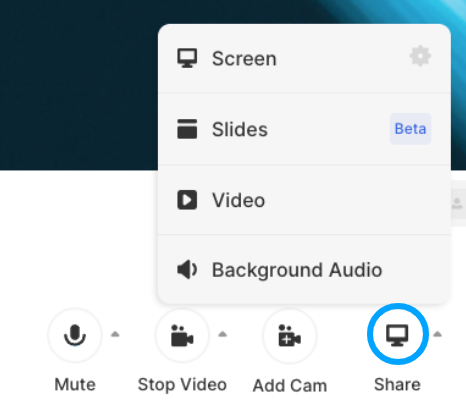Click the Background Audio speaker icon
The height and width of the screenshot is (401, 466).
point(187,269)
